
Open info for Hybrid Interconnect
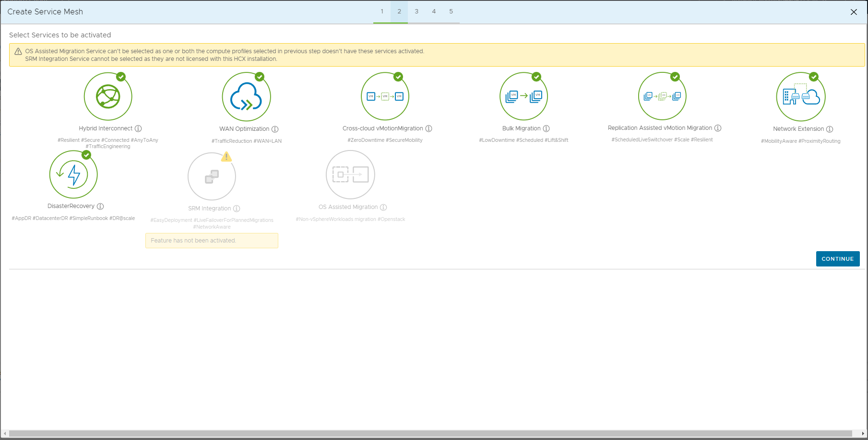click(x=138, y=128)
